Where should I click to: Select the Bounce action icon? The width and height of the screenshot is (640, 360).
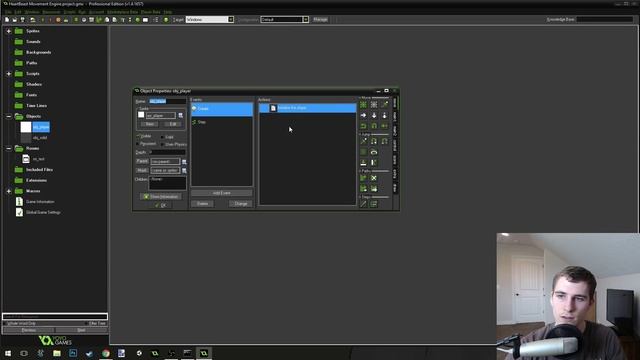click(374, 162)
